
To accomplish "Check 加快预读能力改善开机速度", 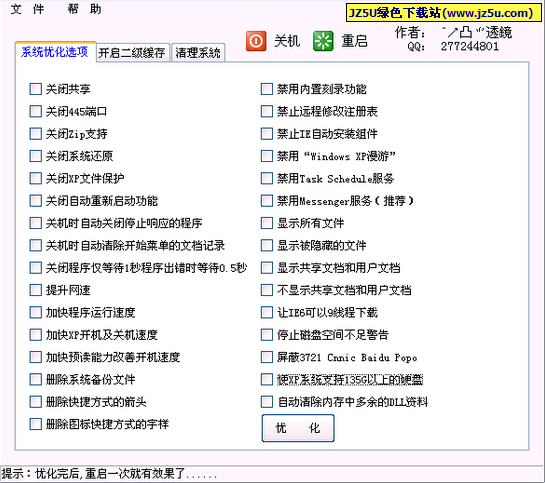I will [35, 357].
